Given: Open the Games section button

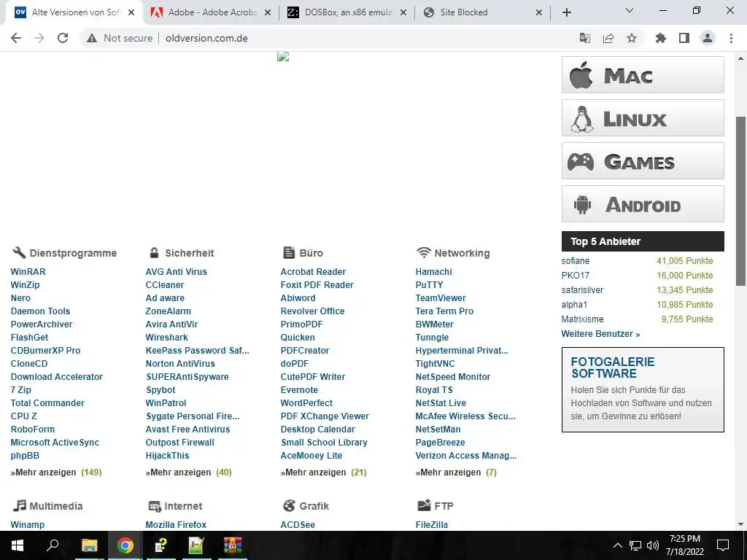Looking at the screenshot, I should point(643,161).
